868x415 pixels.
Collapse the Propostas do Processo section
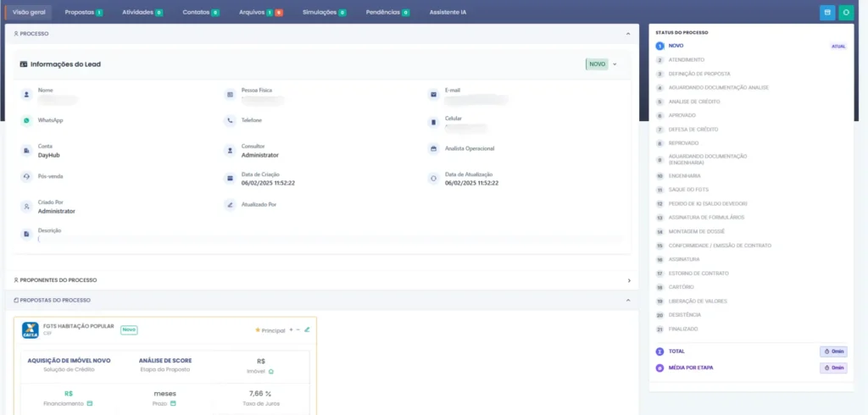tap(628, 301)
